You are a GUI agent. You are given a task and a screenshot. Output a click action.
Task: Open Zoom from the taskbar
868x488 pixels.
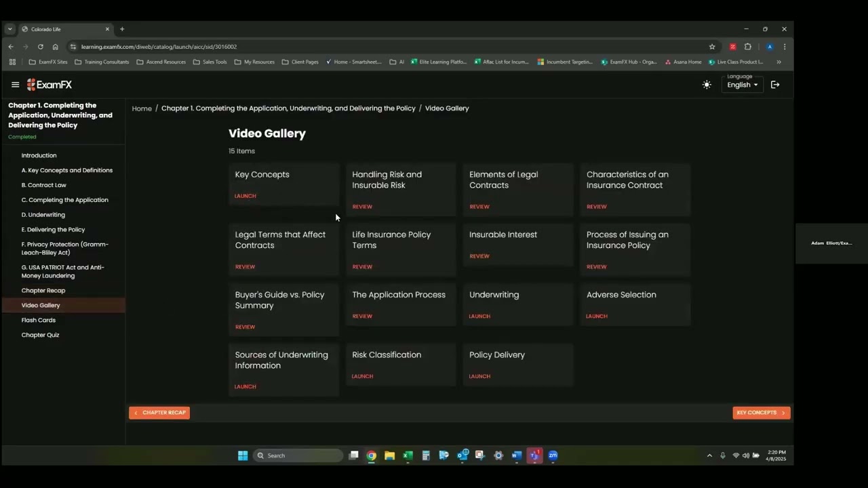coord(553,455)
